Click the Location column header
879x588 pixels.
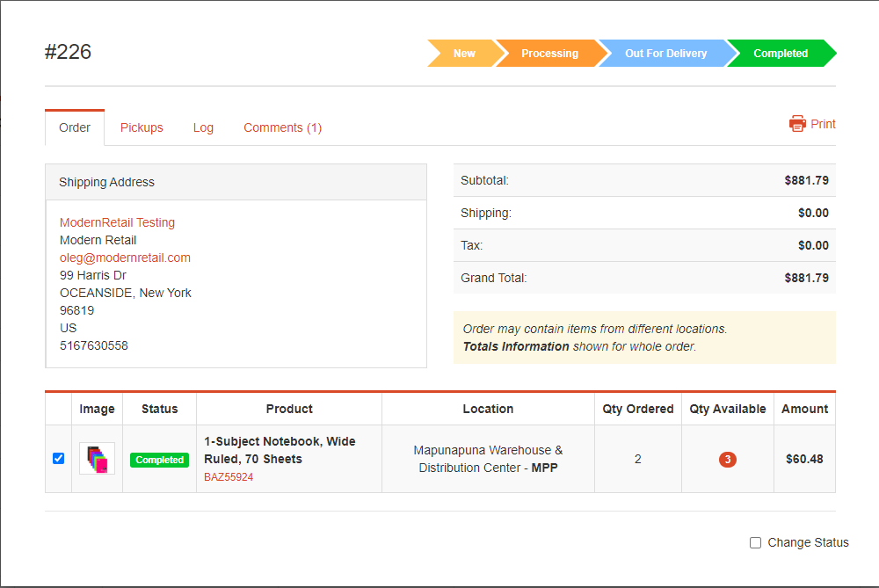click(x=488, y=410)
